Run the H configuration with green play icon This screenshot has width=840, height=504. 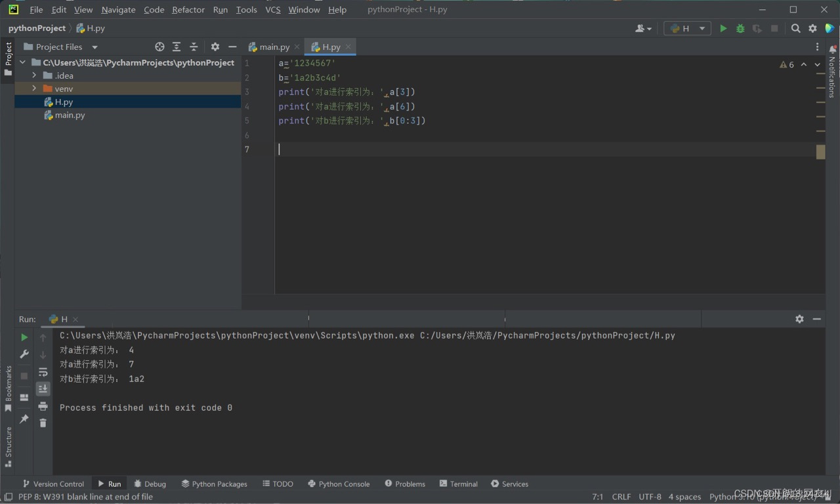723,28
